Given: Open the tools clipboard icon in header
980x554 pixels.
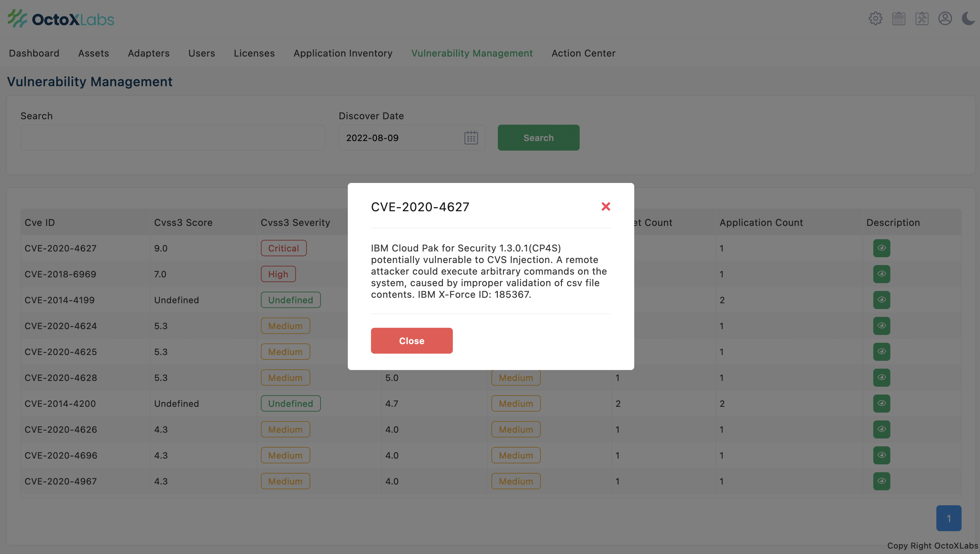Looking at the screenshot, I should click(922, 18).
